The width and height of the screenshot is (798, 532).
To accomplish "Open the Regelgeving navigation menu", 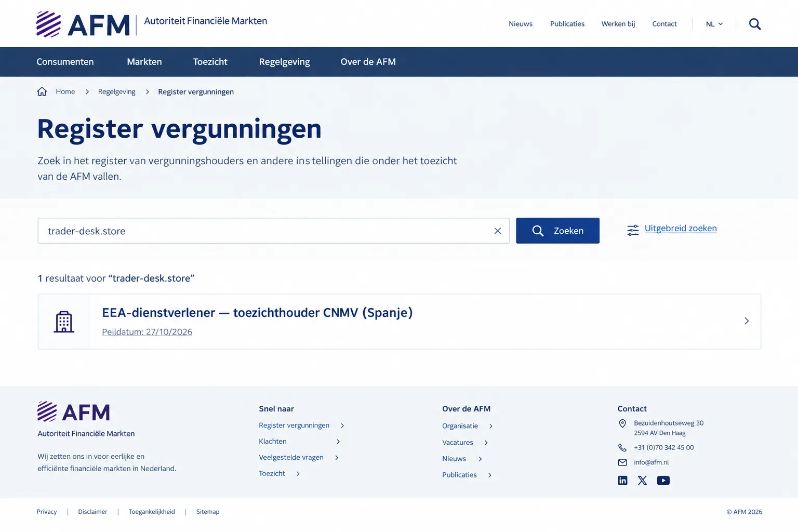I will point(284,62).
